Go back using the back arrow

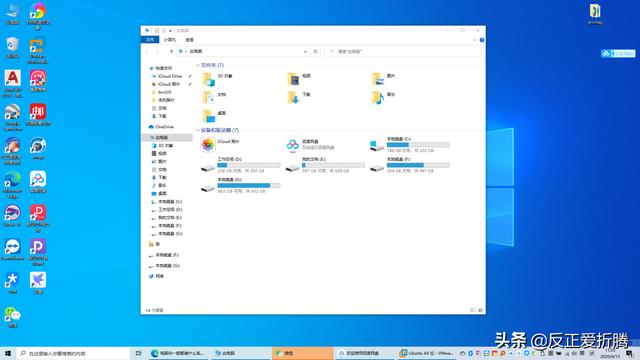pyautogui.click(x=147, y=51)
